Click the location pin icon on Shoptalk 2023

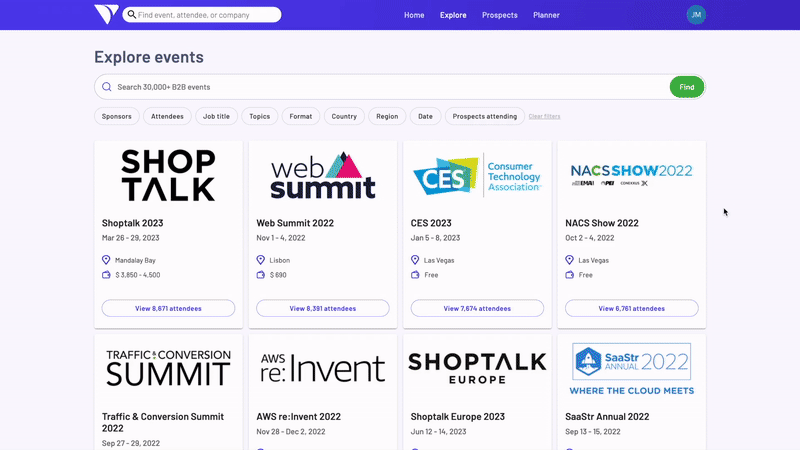pos(106,260)
